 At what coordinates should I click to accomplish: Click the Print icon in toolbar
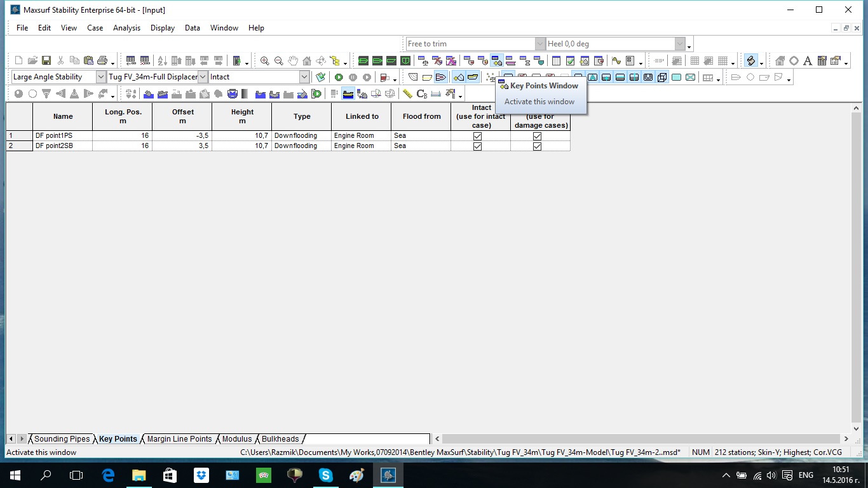point(102,61)
